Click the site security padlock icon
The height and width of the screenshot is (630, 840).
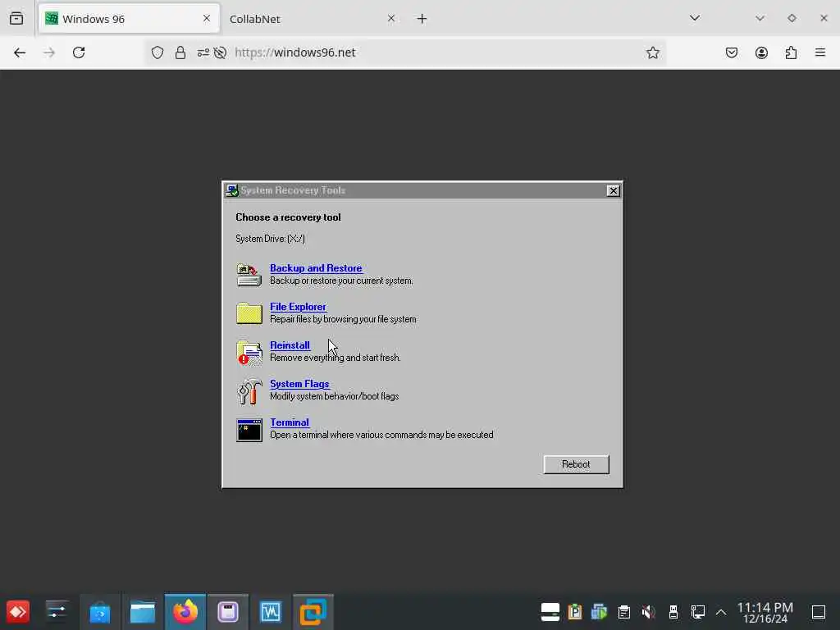point(180,52)
